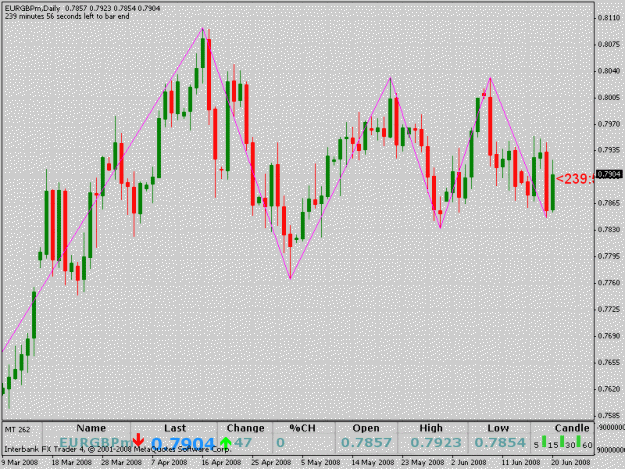
Task: Select the EURGBPm symbol name in the panel
Action: point(96,443)
